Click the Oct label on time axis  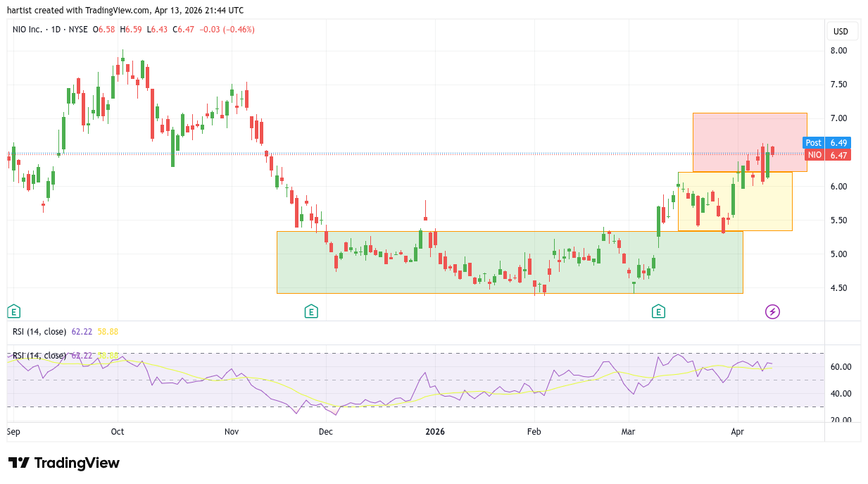click(x=118, y=430)
